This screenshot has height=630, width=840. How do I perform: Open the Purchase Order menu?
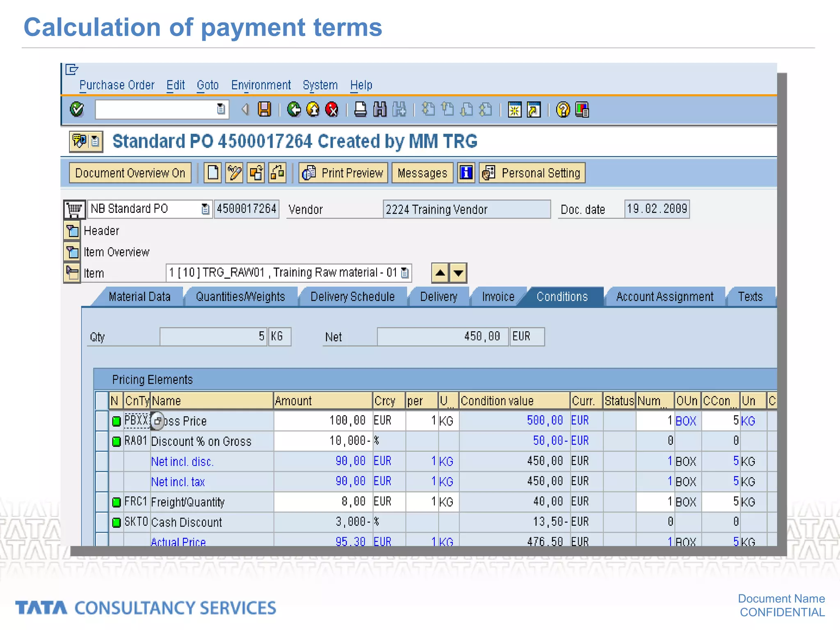117,85
